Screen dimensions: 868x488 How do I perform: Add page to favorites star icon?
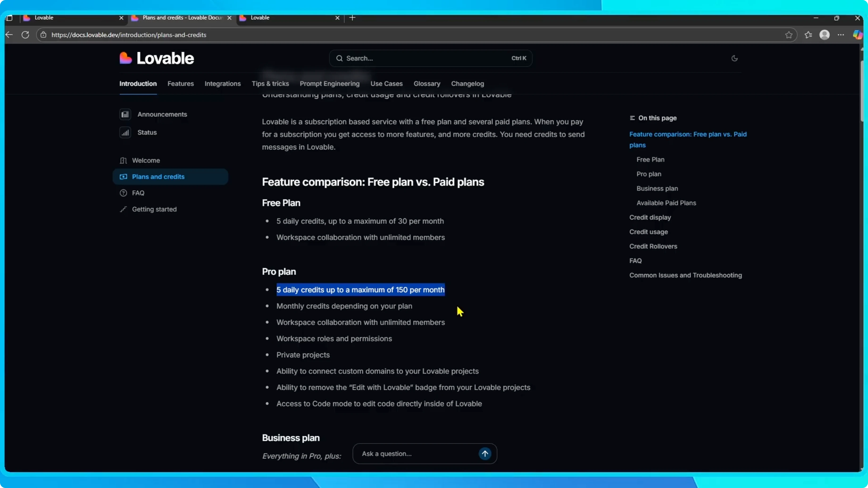coord(789,35)
